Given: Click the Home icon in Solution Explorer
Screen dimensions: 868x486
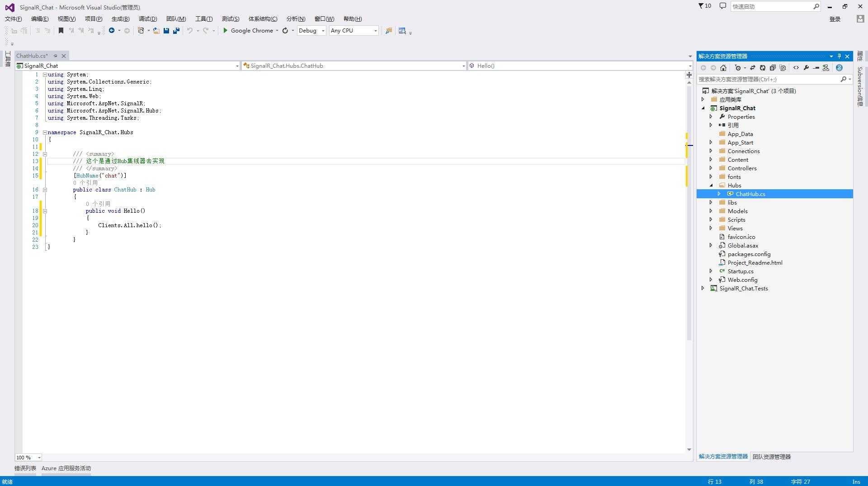Looking at the screenshot, I should point(723,68).
